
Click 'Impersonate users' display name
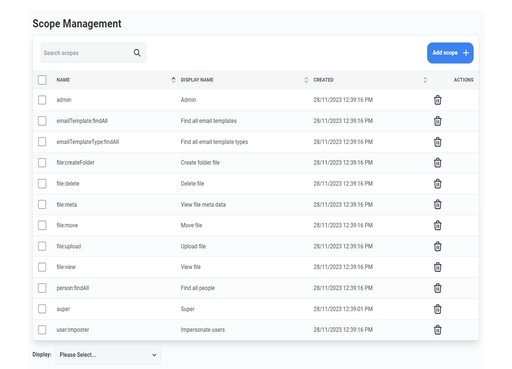coord(203,330)
